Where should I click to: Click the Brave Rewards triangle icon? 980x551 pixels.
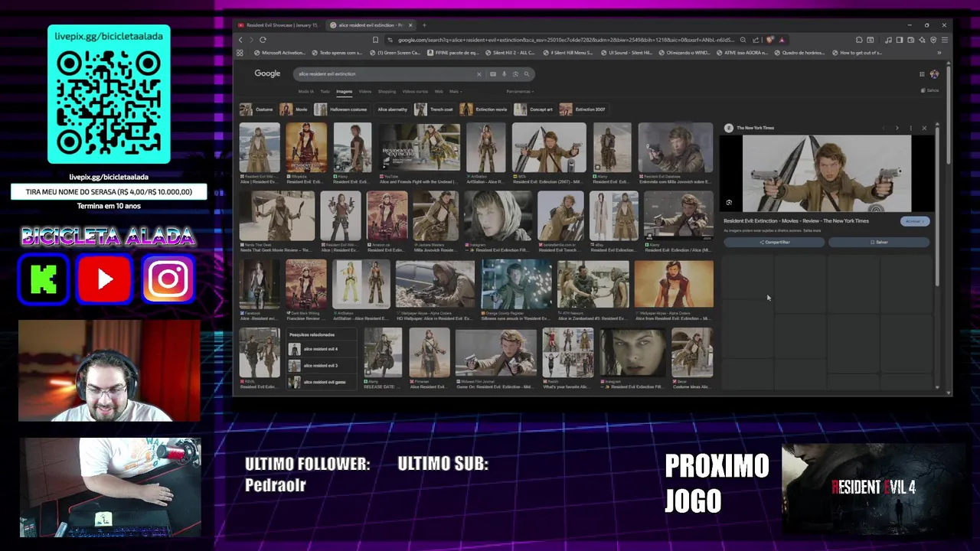[x=782, y=40]
